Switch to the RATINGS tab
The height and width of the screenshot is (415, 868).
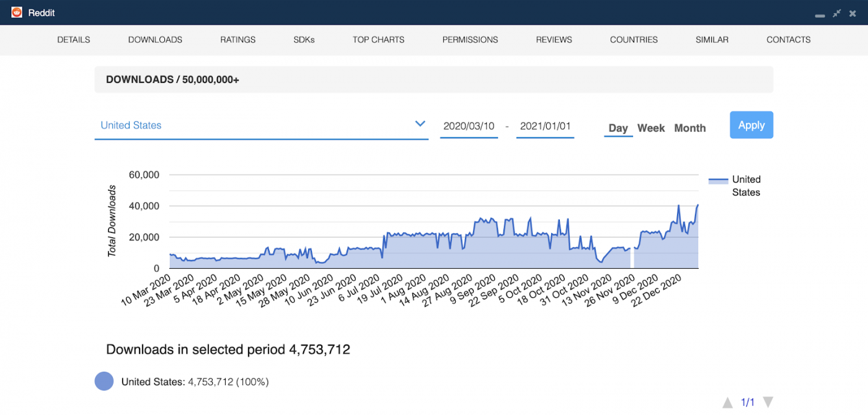coord(237,39)
